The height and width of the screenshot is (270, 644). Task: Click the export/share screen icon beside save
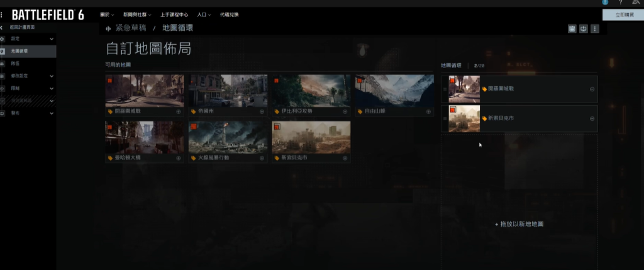[x=584, y=28]
